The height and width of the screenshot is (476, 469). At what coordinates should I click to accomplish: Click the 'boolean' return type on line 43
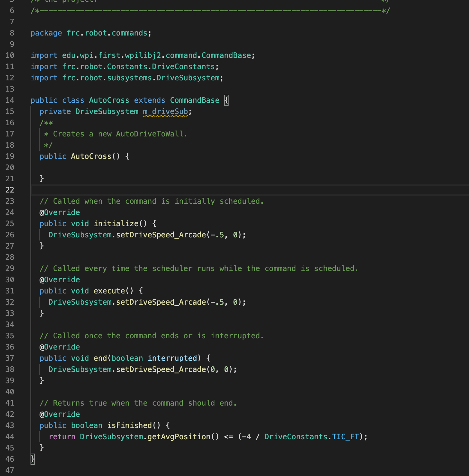tap(87, 426)
